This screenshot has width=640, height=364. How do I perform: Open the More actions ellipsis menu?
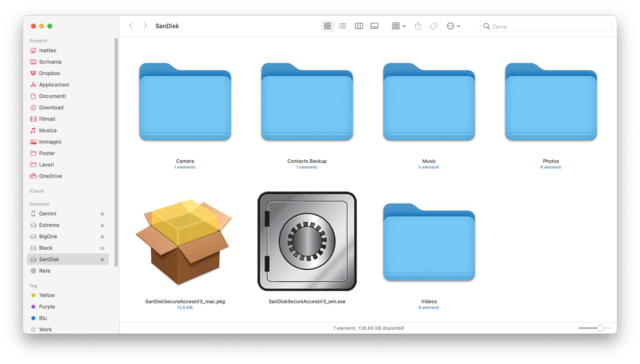coord(453,26)
